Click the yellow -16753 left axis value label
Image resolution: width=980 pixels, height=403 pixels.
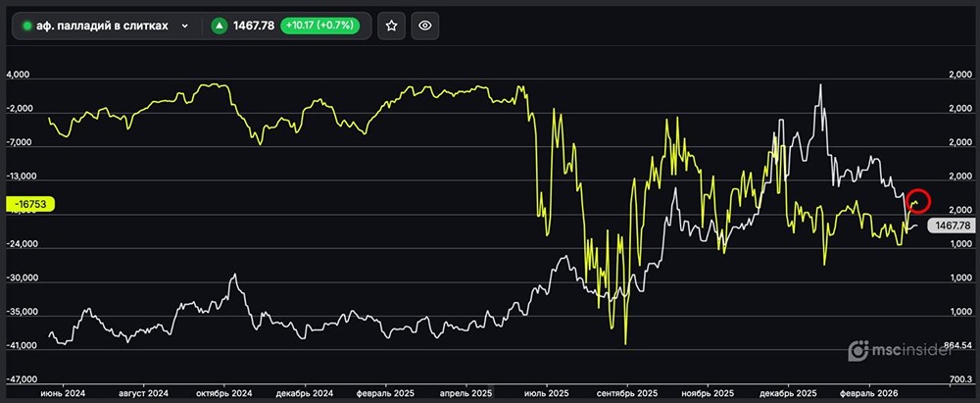click(30, 203)
